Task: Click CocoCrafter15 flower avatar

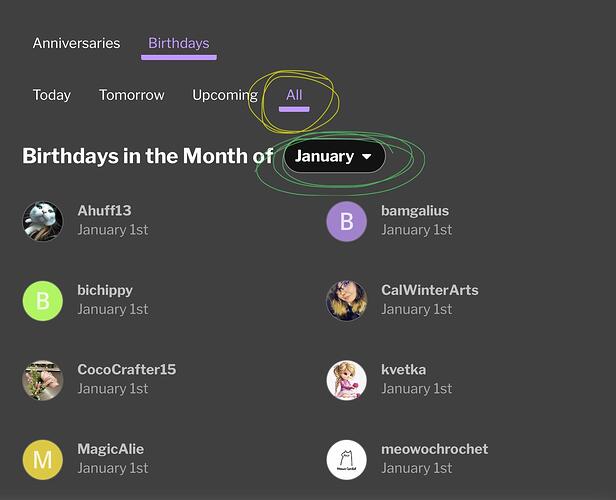Action: [42, 380]
